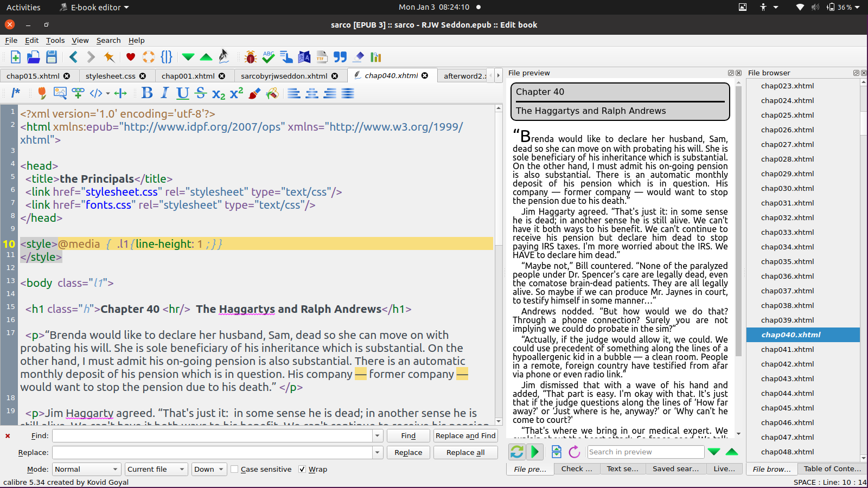This screenshot has height=488, width=868.
Task: Open the Tools menu
Action: pyautogui.click(x=55, y=41)
